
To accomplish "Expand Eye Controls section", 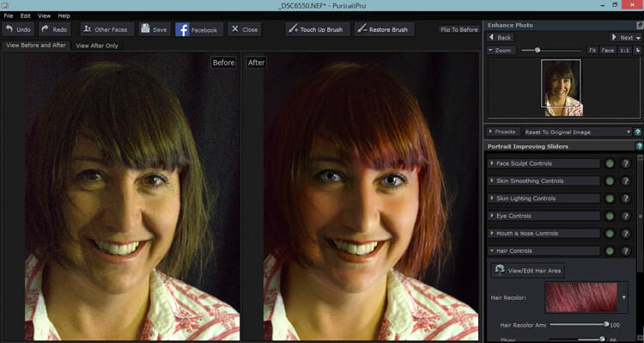I will tap(544, 216).
